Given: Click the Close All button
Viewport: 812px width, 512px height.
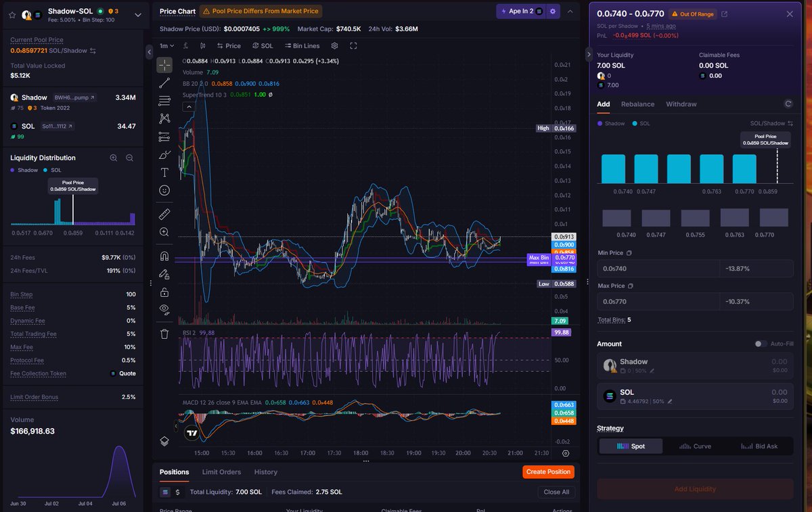Looking at the screenshot, I should click(x=556, y=492).
